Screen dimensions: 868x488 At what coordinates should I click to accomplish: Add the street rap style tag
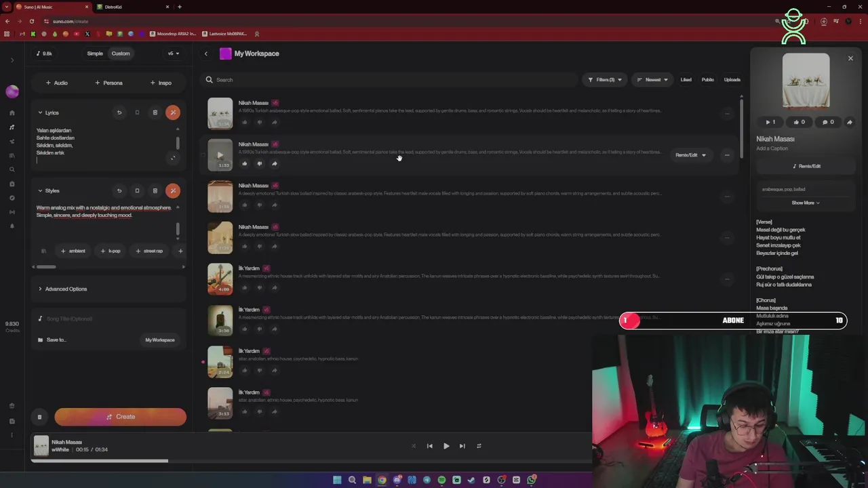coord(149,251)
